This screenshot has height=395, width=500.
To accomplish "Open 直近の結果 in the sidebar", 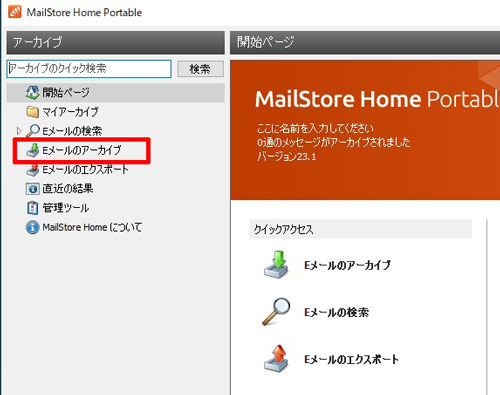I will [68, 189].
